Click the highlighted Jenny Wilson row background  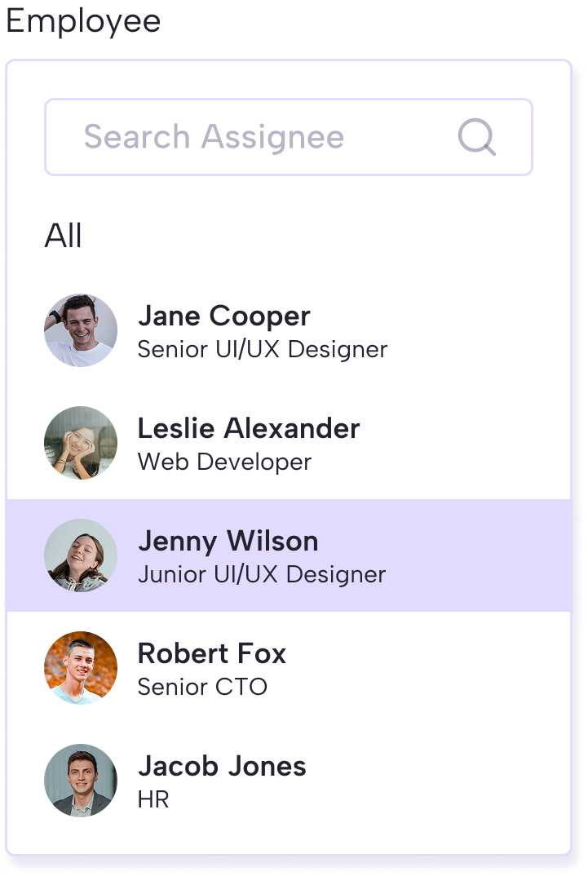[x=481, y=555]
